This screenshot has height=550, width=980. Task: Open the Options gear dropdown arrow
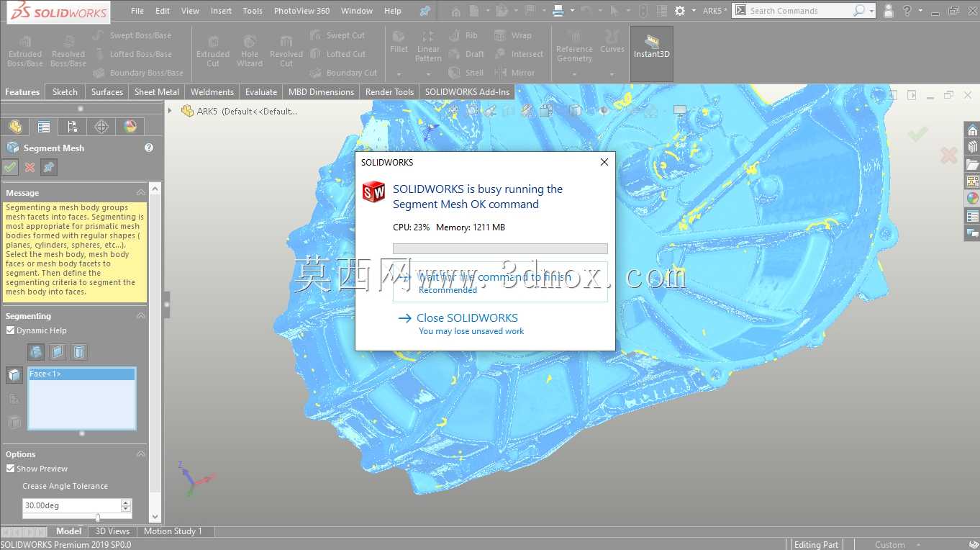point(694,11)
